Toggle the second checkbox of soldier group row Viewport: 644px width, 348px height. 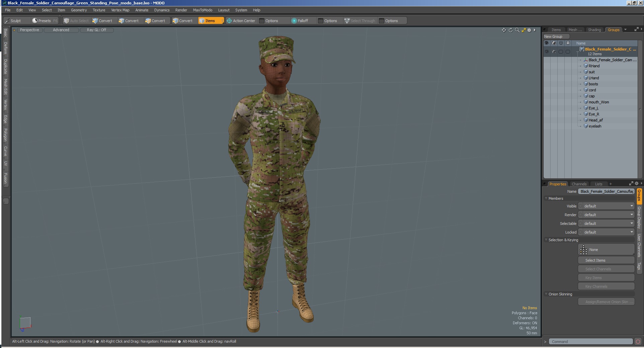[x=568, y=52]
